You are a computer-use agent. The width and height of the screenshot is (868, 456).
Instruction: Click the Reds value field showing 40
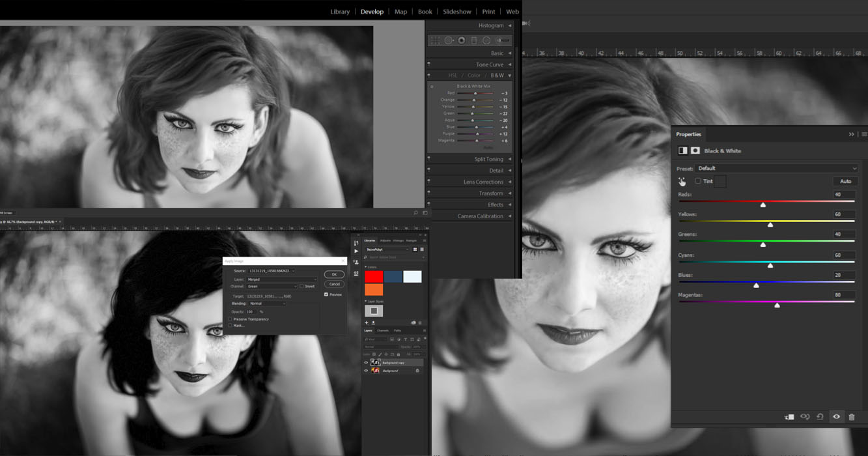tap(844, 195)
